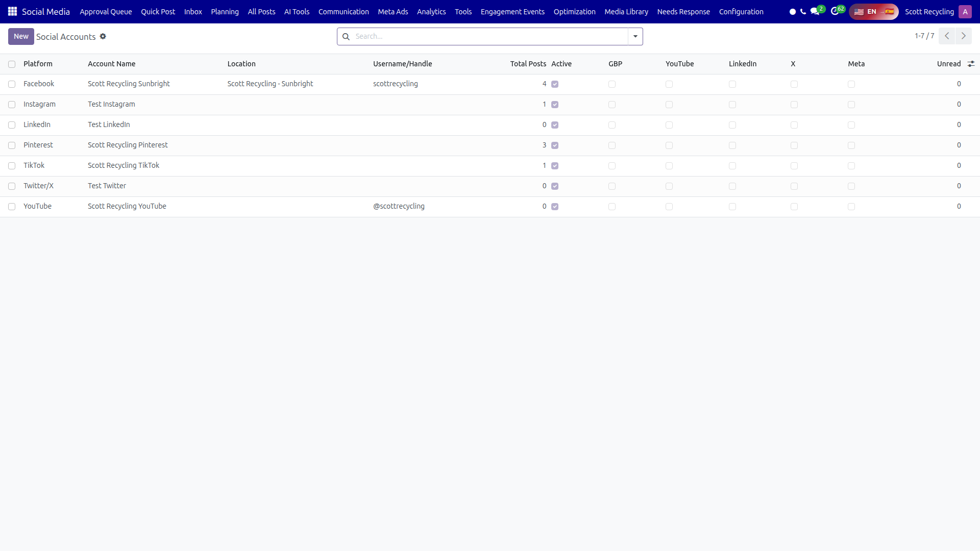
Task: Open the phone call icon
Action: pyautogui.click(x=803, y=12)
